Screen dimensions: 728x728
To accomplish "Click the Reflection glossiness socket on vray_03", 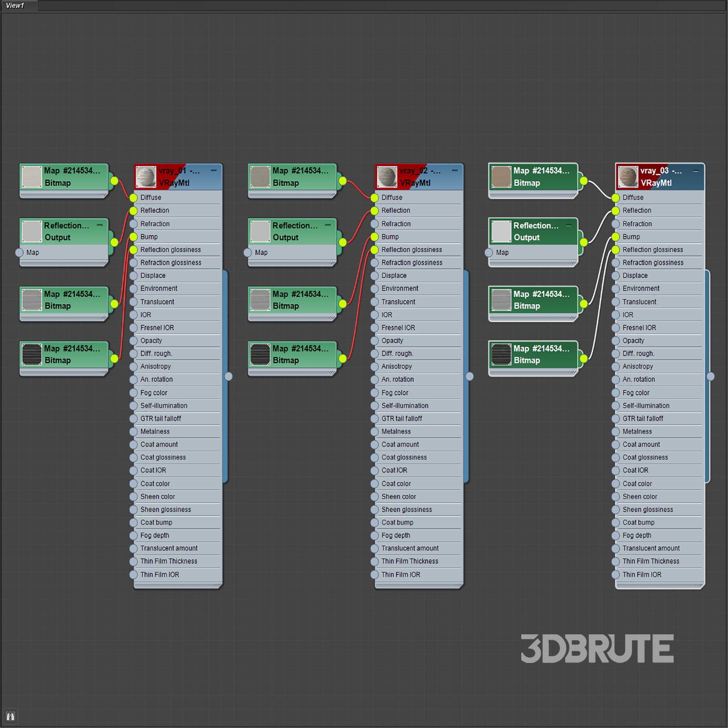I will click(615, 250).
